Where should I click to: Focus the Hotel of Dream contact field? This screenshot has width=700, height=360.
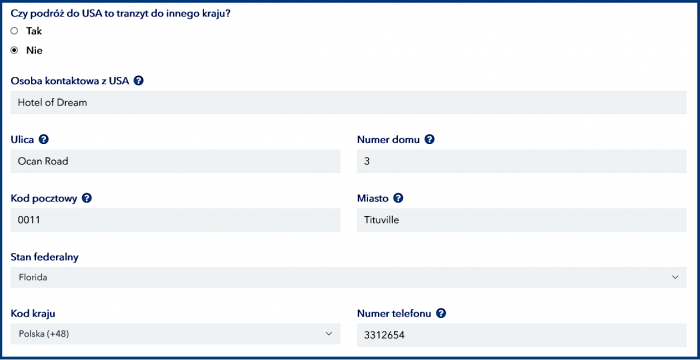(348, 102)
